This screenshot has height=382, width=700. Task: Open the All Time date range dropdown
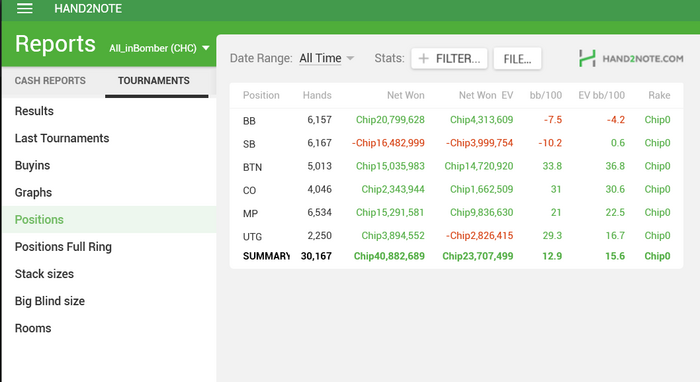(x=326, y=58)
